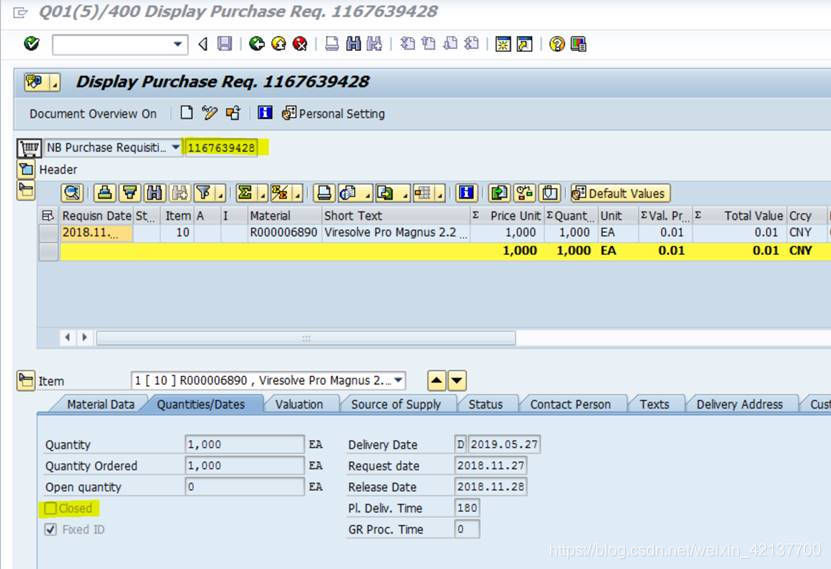
Task: Click the horizontal scrollbar thumb of table
Action: [x=306, y=338]
